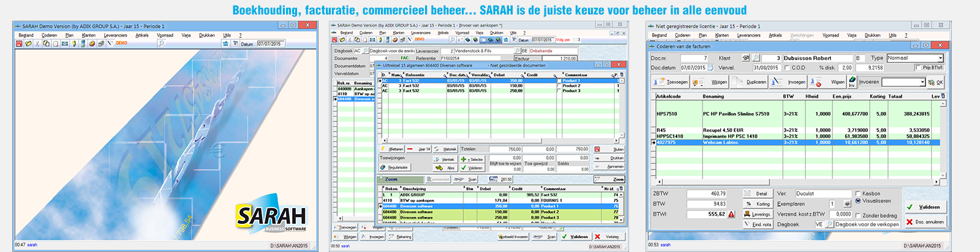Tick the checkbox beside Product 1 row

(559, 81)
